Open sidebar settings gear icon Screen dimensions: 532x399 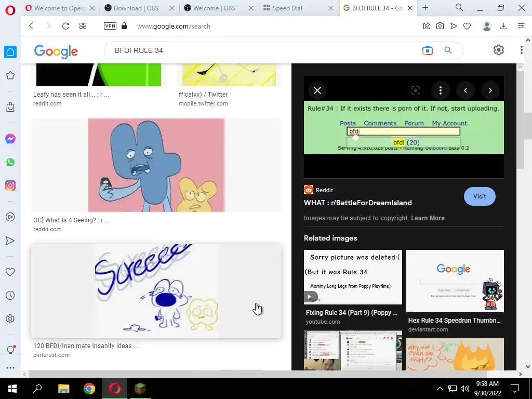(x=10, y=319)
